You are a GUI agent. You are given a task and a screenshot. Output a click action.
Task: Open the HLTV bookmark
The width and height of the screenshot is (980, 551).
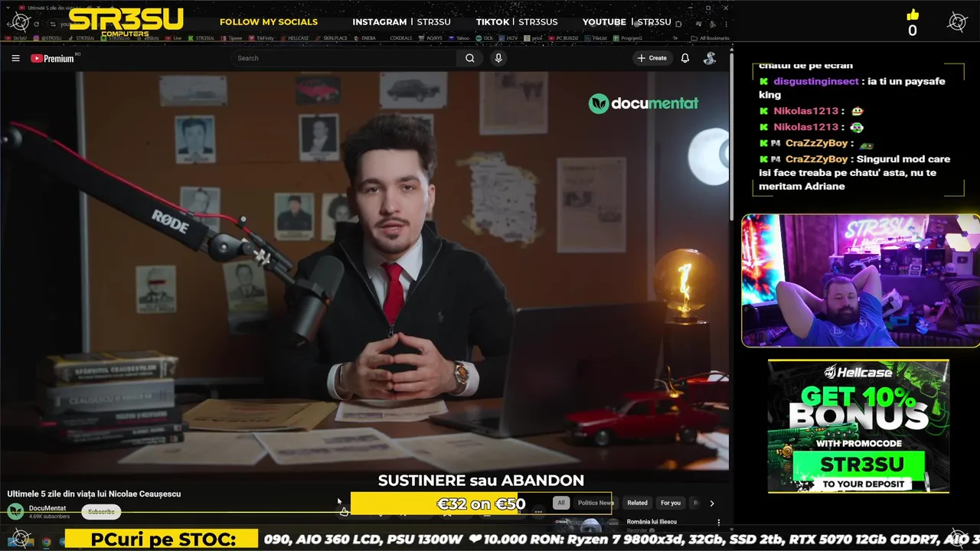[508, 37]
